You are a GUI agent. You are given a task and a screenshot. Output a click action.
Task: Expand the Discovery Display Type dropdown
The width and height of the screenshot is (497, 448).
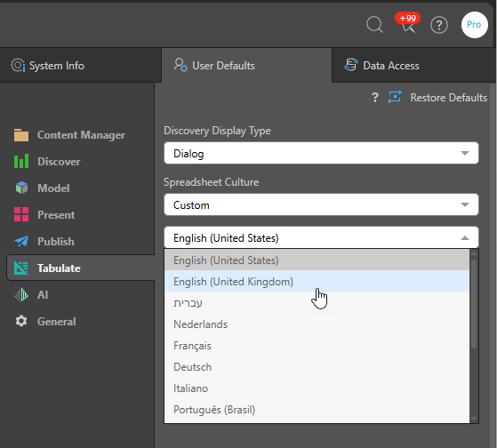(321, 154)
